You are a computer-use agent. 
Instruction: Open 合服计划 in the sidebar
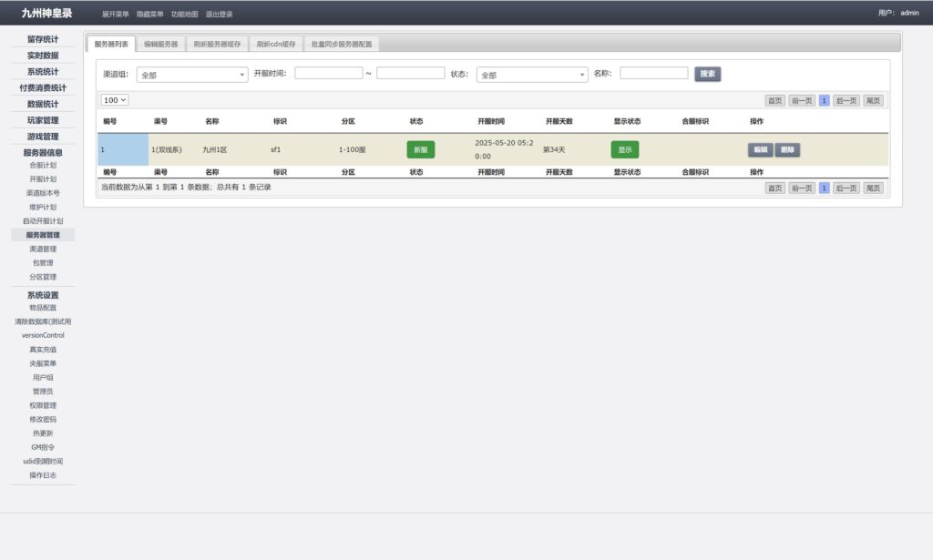(x=43, y=166)
